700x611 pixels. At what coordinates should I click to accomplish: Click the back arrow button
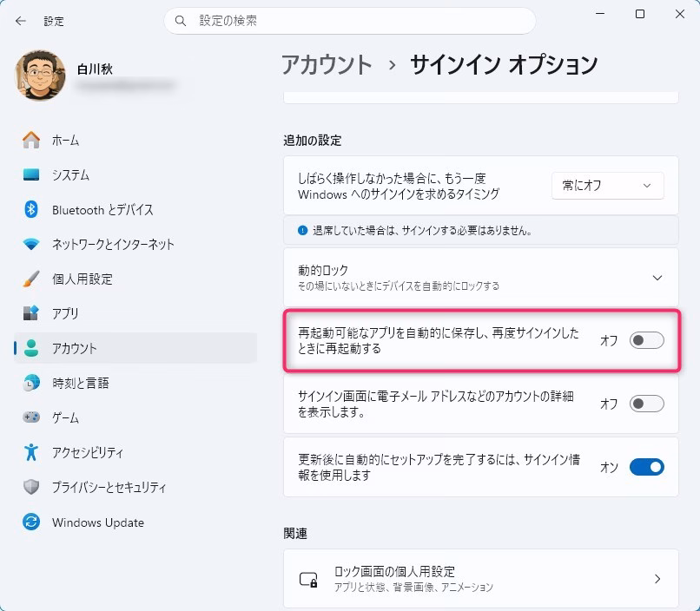21,21
